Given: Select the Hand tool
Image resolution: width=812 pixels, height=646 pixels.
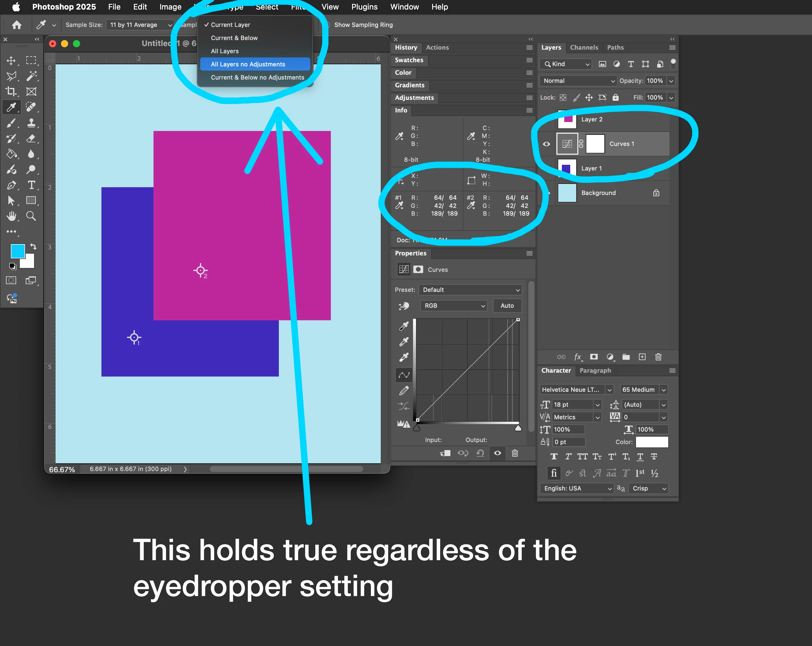Looking at the screenshot, I should pyautogui.click(x=11, y=216).
